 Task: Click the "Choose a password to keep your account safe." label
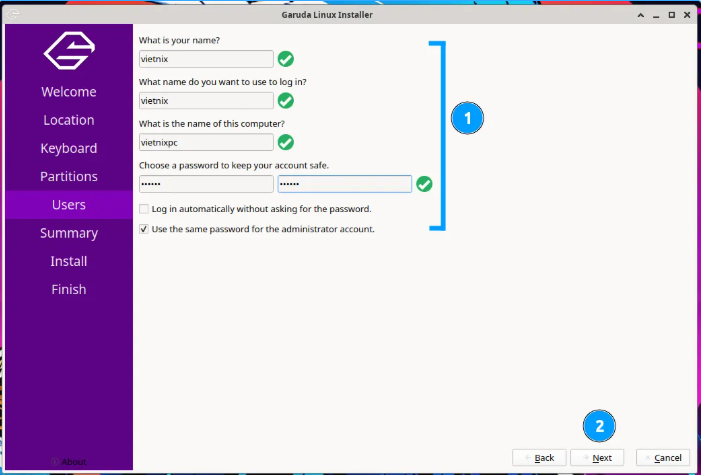[234, 165]
